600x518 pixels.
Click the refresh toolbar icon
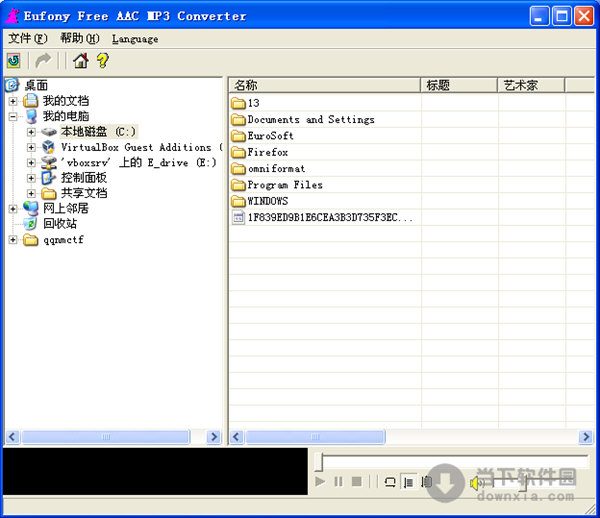14,61
